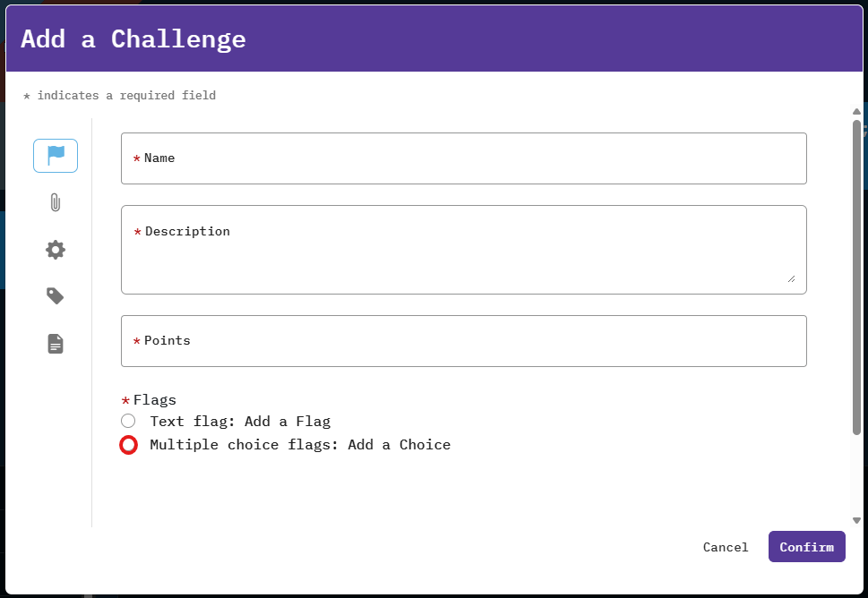Screen dimensions: 868x598
Task: Select the flag challenge sidebar icon
Action: (56, 156)
